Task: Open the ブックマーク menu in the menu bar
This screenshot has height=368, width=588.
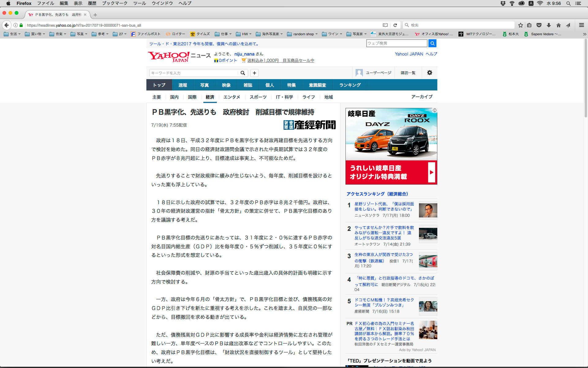Action: coord(115,3)
